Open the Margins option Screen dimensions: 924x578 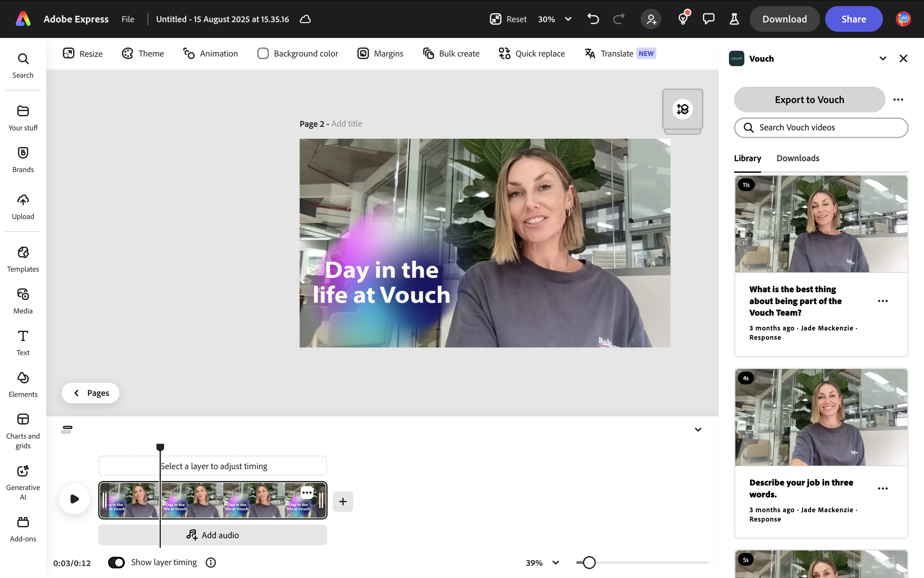380,54
